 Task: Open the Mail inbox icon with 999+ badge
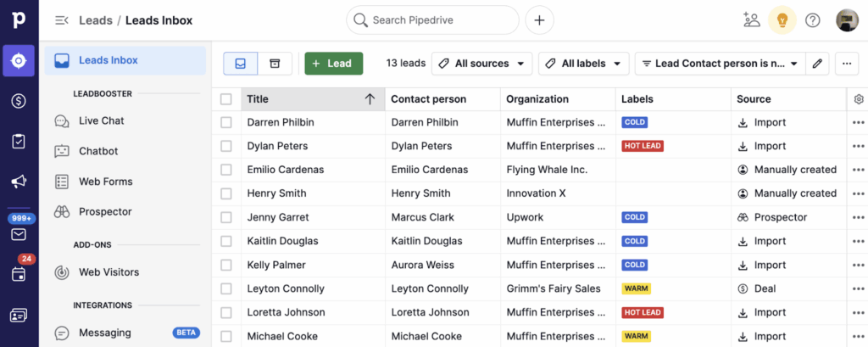pyautogui.click(x=19, y=233)
